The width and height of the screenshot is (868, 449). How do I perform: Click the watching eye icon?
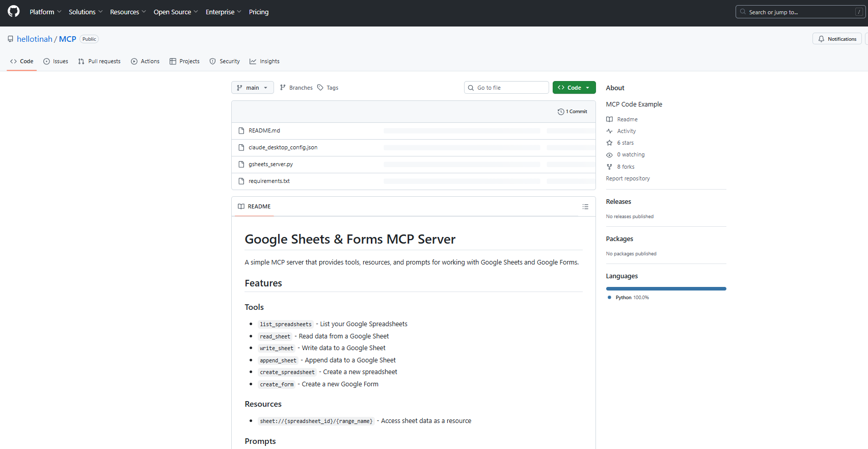[x=609, y=155]
